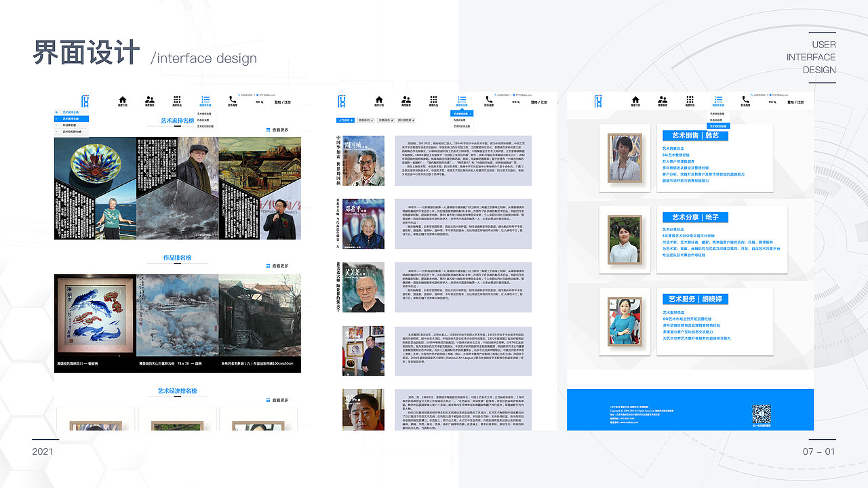Viewport: 868px width, 488px height.
Task: Click the 艺术销售 | 韩艺 blue title
Action: click(695, 136)
